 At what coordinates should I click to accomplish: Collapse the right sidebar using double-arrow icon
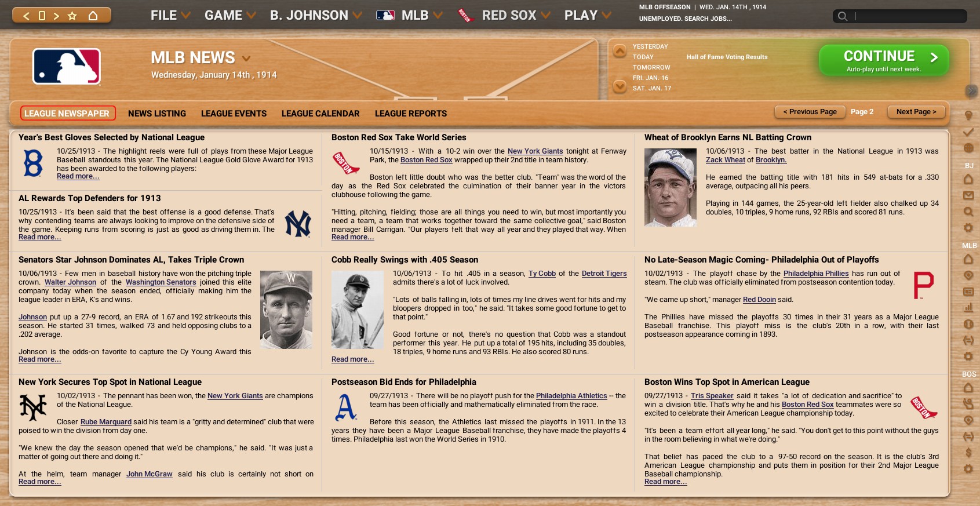[x=971, y=91]
